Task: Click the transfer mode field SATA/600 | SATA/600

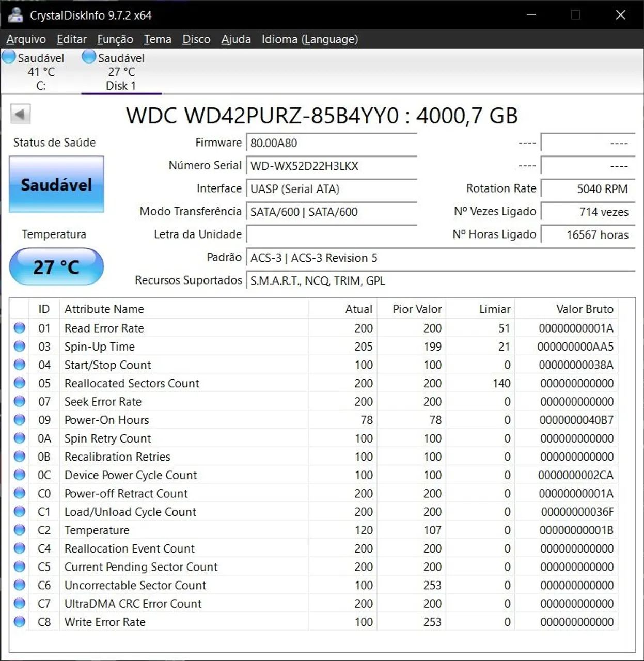Action: pyautogui.click(x=332, y=212)
